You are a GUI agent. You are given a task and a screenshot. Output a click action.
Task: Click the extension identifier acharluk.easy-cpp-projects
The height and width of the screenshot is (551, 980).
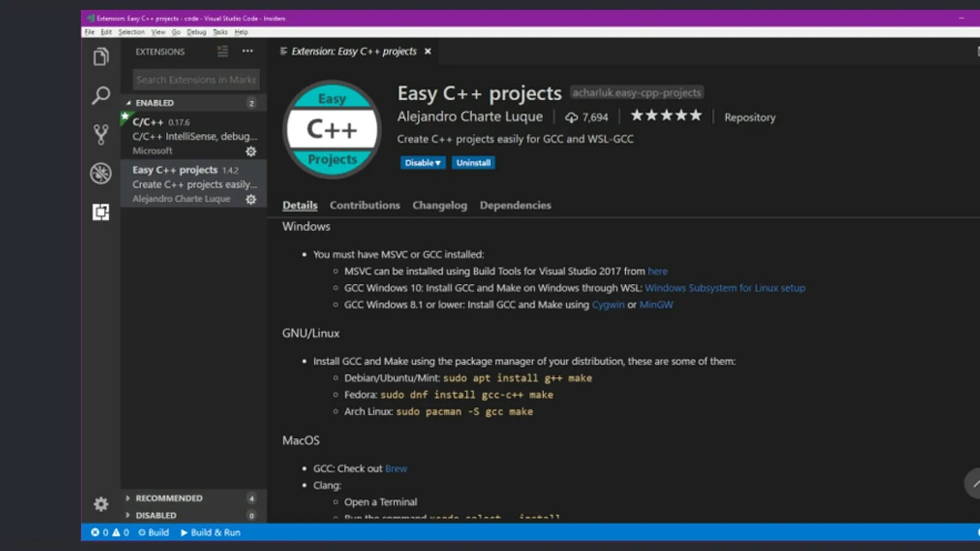637,92
